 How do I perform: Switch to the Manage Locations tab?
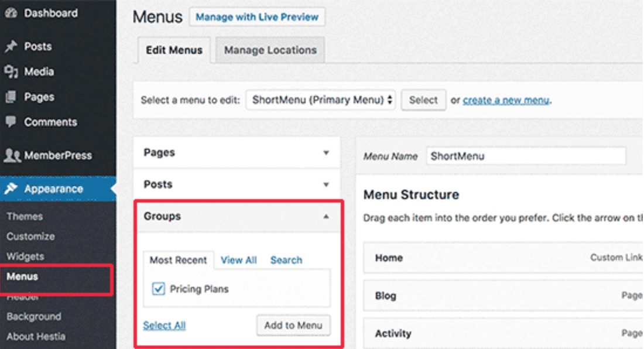pyautogui.click(x=270, y=50)
